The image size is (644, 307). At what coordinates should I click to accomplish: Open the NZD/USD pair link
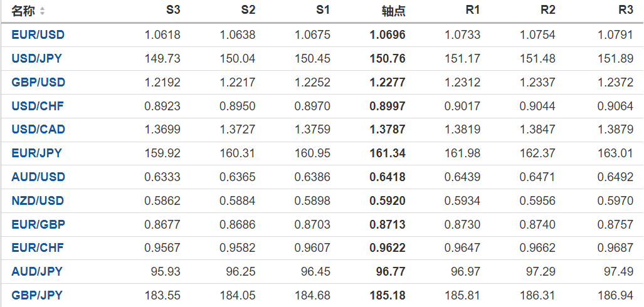38,200
